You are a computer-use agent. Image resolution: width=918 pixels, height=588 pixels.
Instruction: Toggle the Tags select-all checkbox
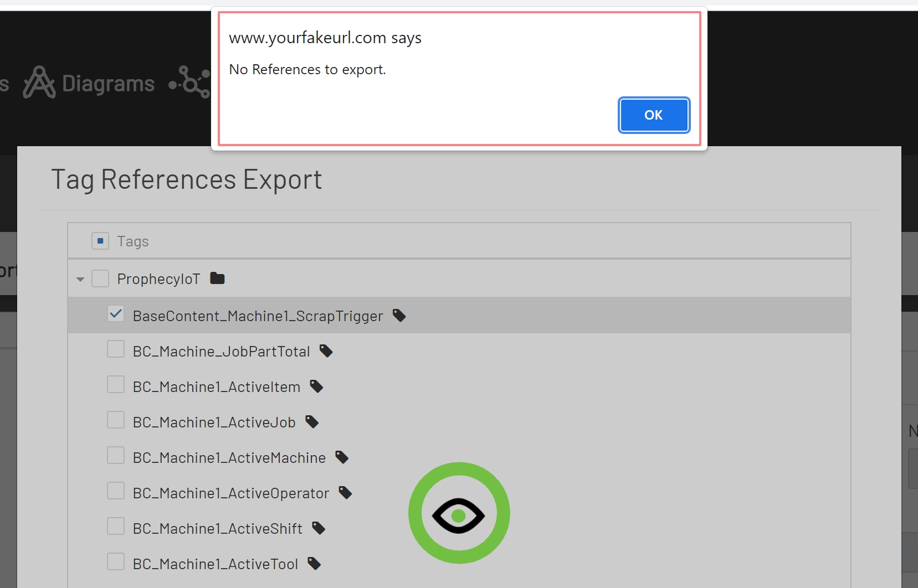(100, 241)
